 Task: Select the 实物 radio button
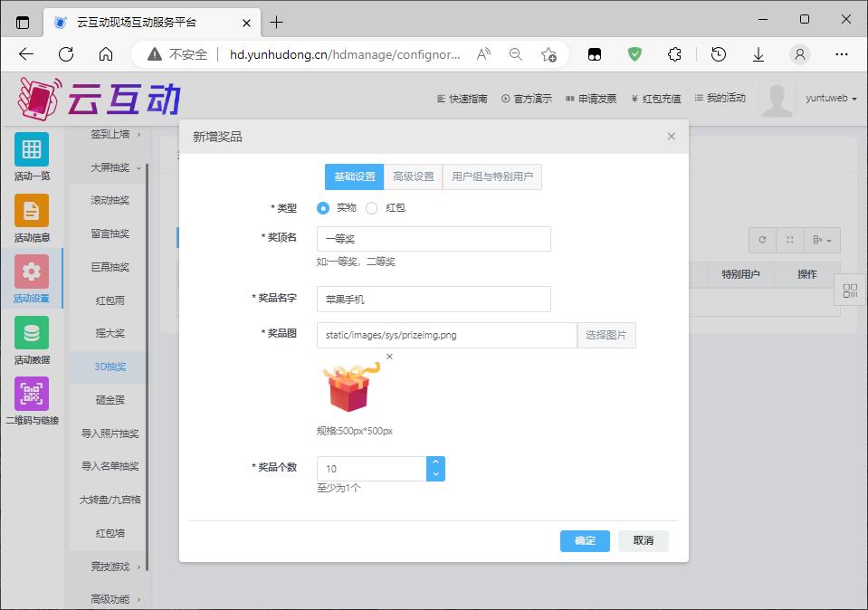click(x=323, y=208)
